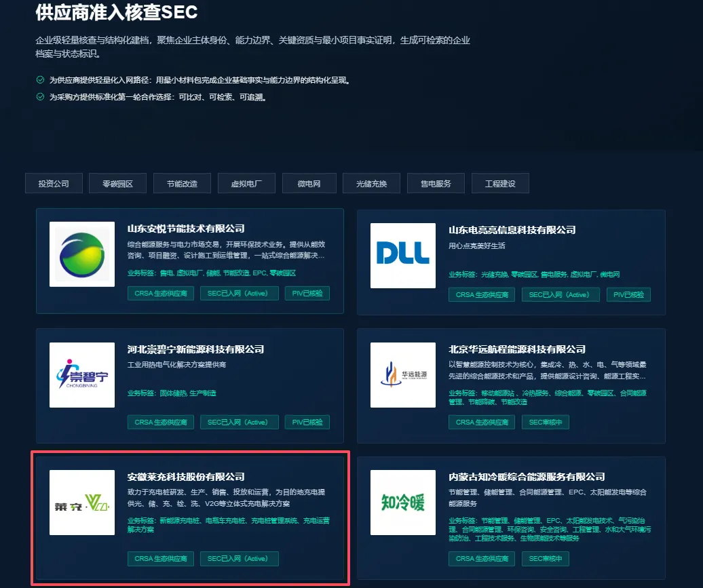
Task: Click 山东电亮亮 business tags line
Action: tap(534, 274)
